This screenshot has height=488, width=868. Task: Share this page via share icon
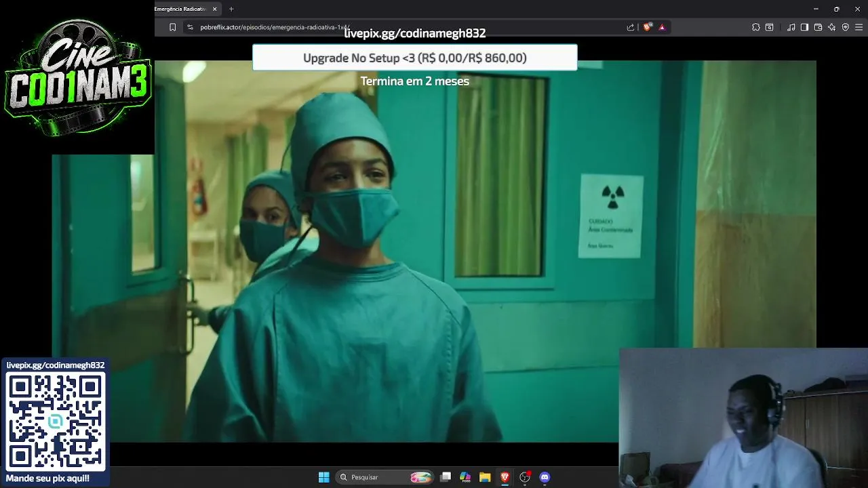(631, 27)
